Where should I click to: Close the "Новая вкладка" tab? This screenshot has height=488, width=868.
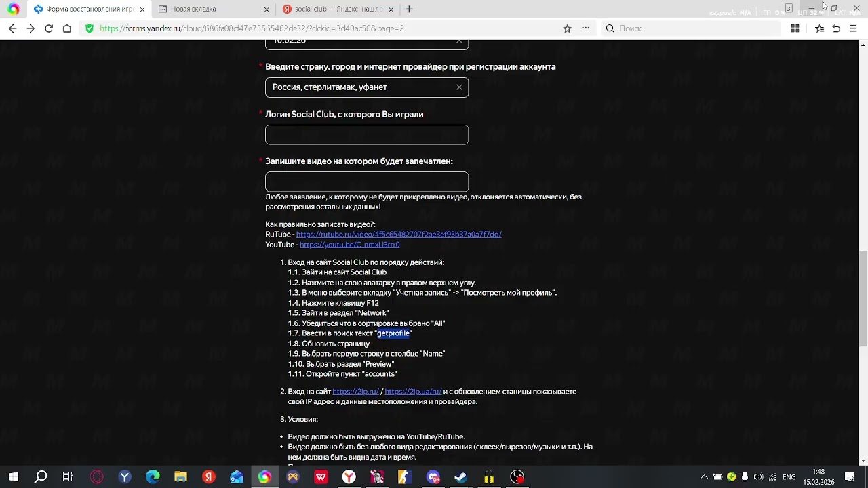267,9
